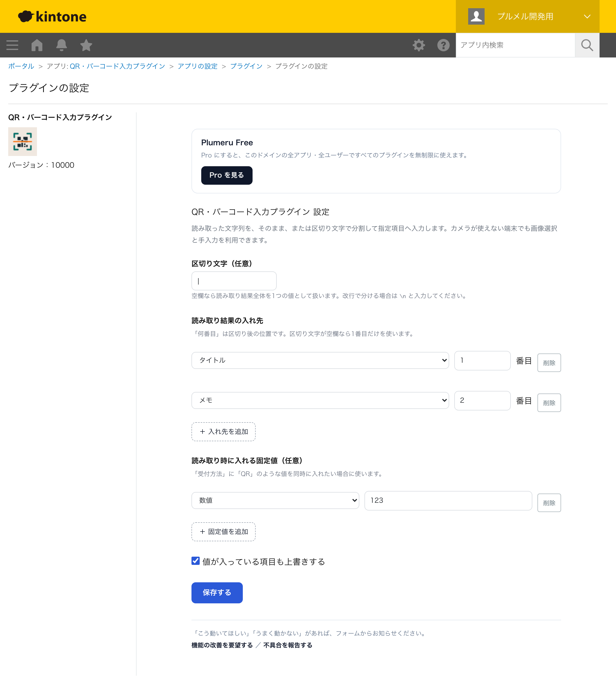This screenshot has width=616, height=688.
Task: Delete the タイトル destination row
Action: click(549, 363)
